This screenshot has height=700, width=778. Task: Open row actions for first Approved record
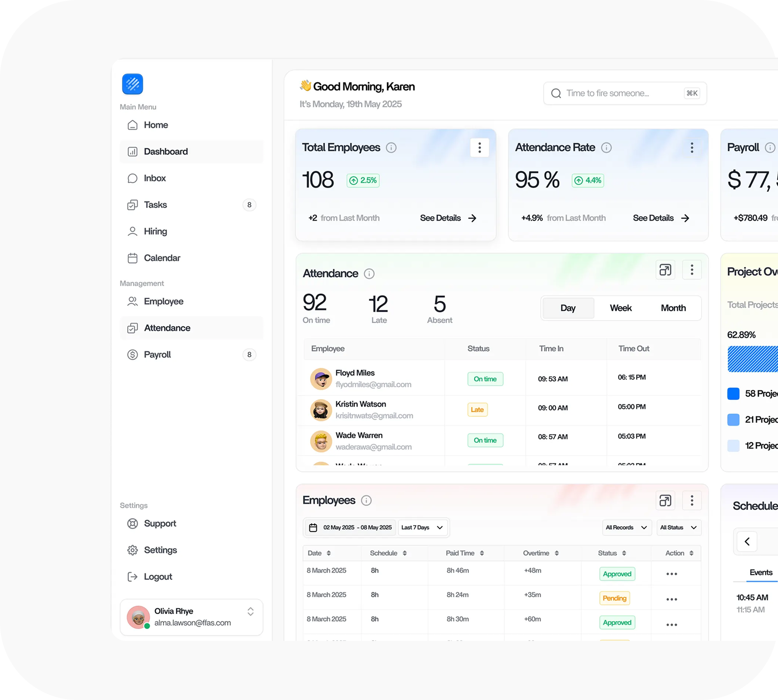[671, 574]
